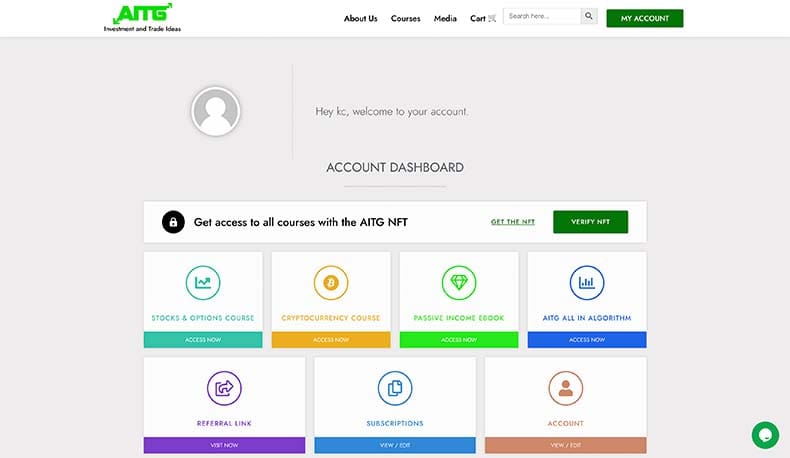Click the Account person icon
Image resolution: width=790 pixels, height=458 pixels.
tap(566, 388)
